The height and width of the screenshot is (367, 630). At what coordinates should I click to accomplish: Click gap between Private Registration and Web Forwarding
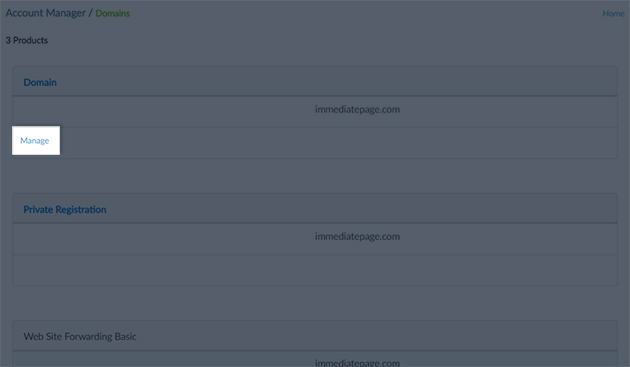tap(315, 303)
